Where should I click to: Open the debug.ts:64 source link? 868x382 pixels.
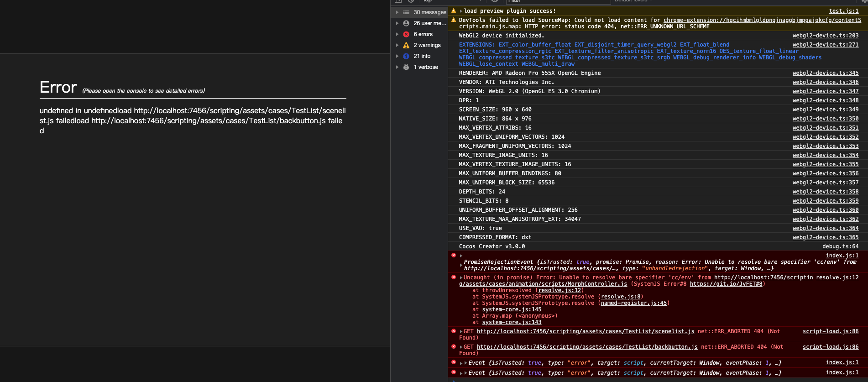[x=840, y=246]
